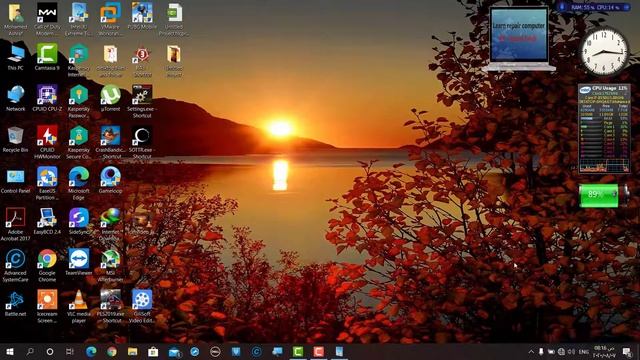
Task: Click the CPU Usage meter gadget
Action: [604, 129]
